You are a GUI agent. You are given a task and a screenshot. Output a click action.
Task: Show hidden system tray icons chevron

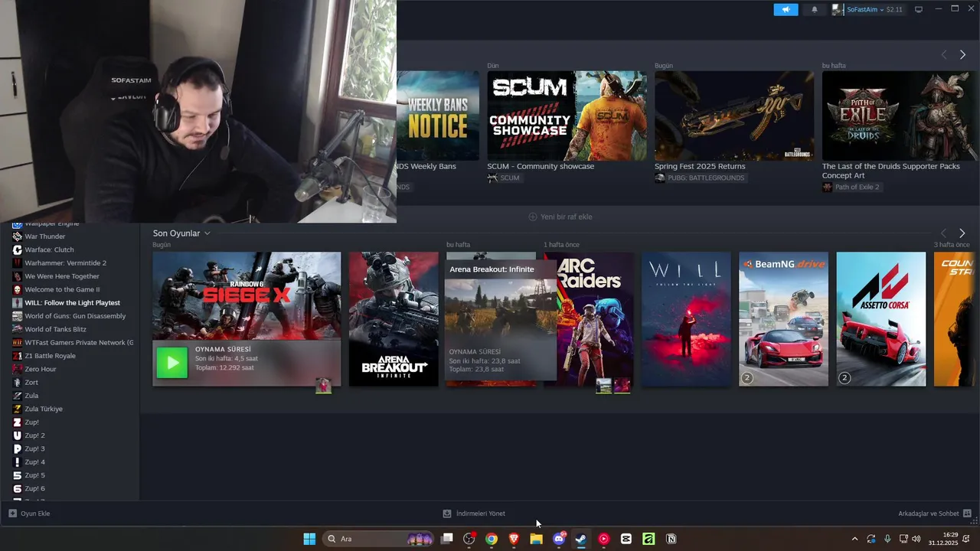(854, 539)
